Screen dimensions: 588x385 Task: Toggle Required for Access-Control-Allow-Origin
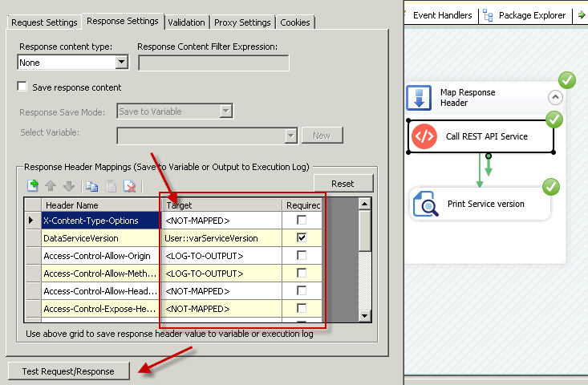[302, 255]
